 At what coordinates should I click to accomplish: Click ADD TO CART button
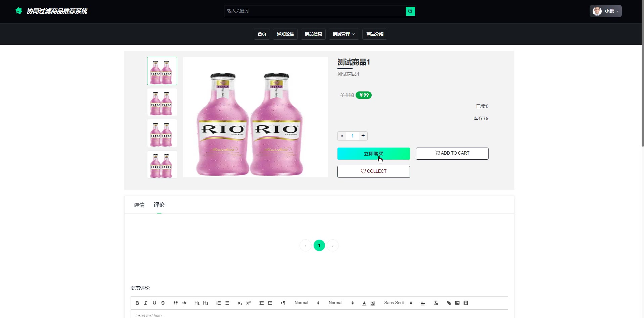tap(452, 153)
